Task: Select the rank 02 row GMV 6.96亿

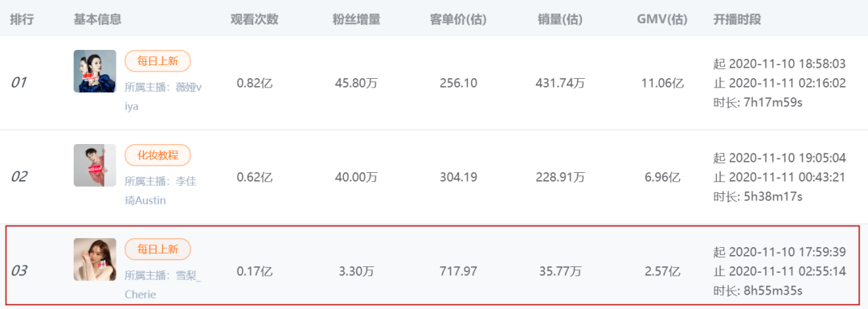Action: coord(662,178)
